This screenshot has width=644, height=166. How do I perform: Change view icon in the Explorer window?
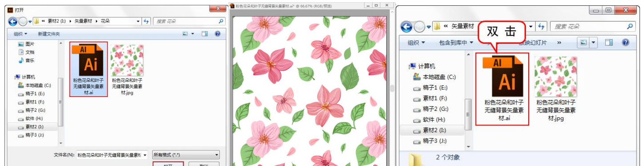click(x=583, y=43)
